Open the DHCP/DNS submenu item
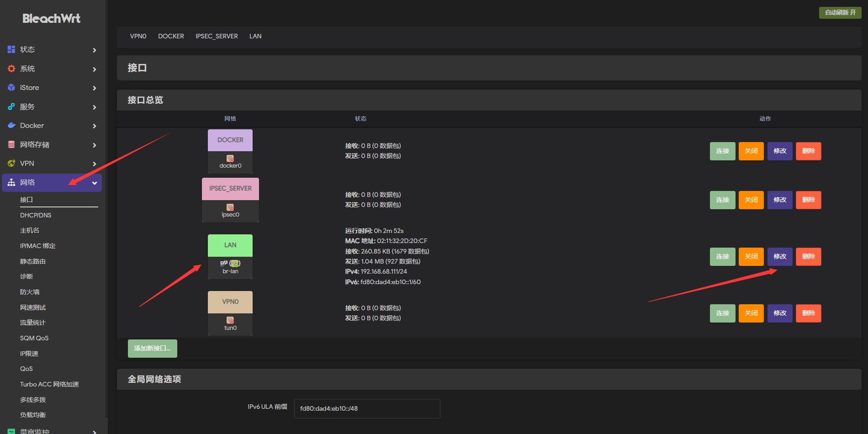Viewport: 868px width, 434px height. [36, 215]
